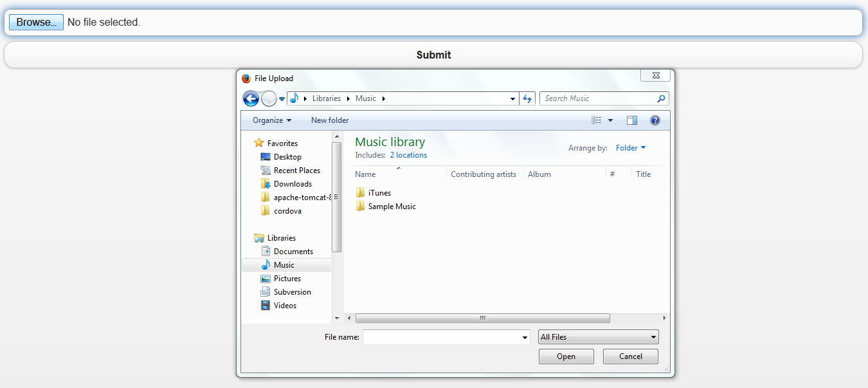Select Downloads under Favorites

coord(292,184)
